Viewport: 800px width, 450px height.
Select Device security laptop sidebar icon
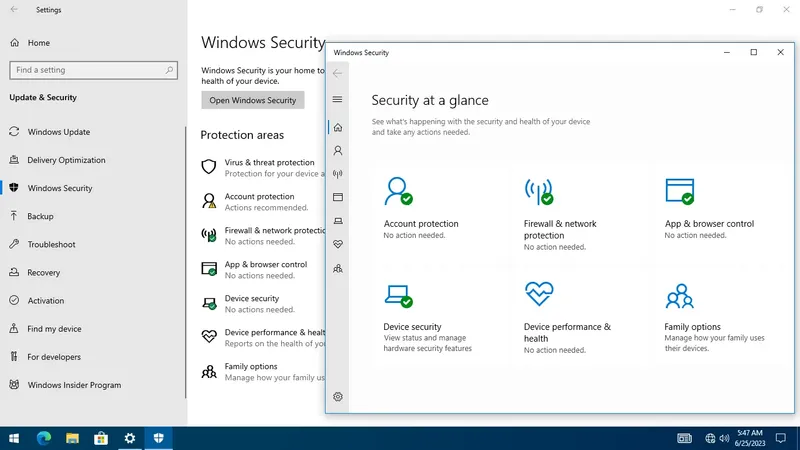coord(338,221)
